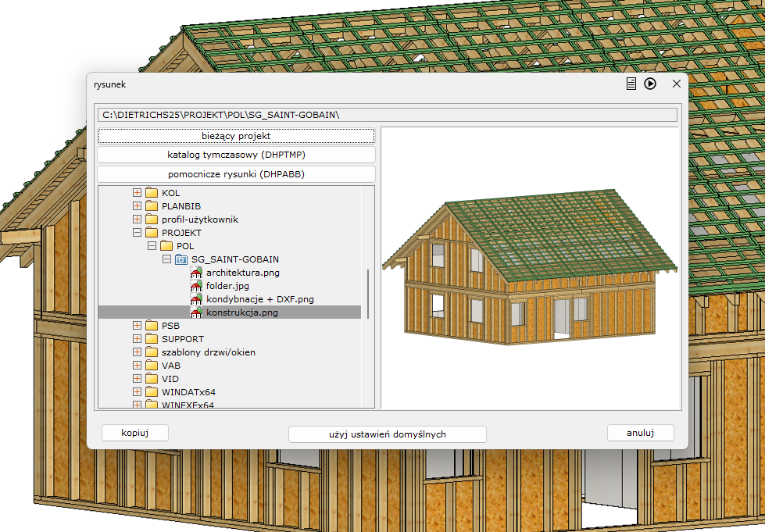The image size is (765, 532).
Task: Open katalog tymczasowy (DHPTMP) location
Action: (236, 155)
